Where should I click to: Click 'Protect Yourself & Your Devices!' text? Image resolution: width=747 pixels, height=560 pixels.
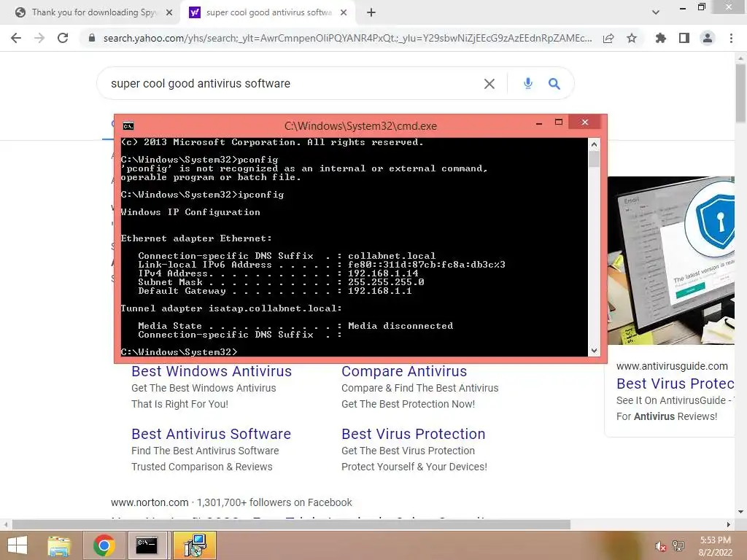tap(414, 467)
